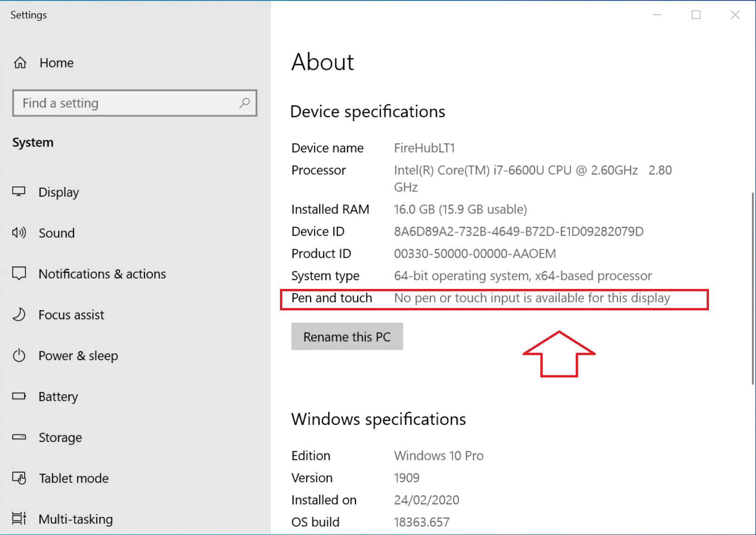This screenshot has height=535, width=756.
Task: Maximize the Settings window
Action: point(696,15)
